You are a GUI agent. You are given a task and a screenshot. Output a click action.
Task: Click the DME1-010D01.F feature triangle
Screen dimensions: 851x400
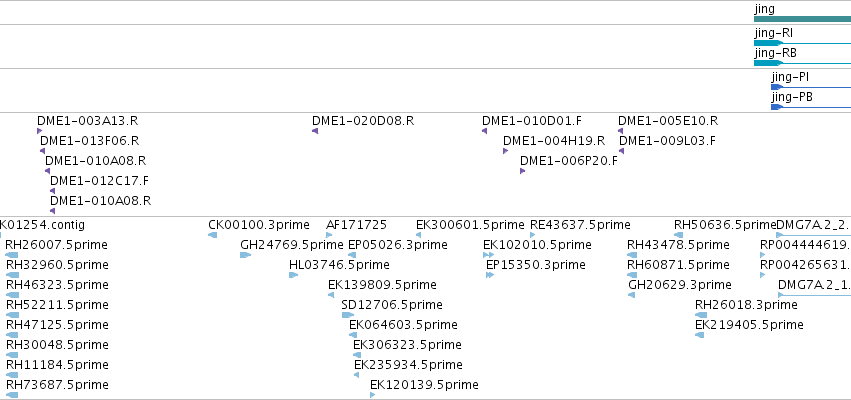[485, 131]
